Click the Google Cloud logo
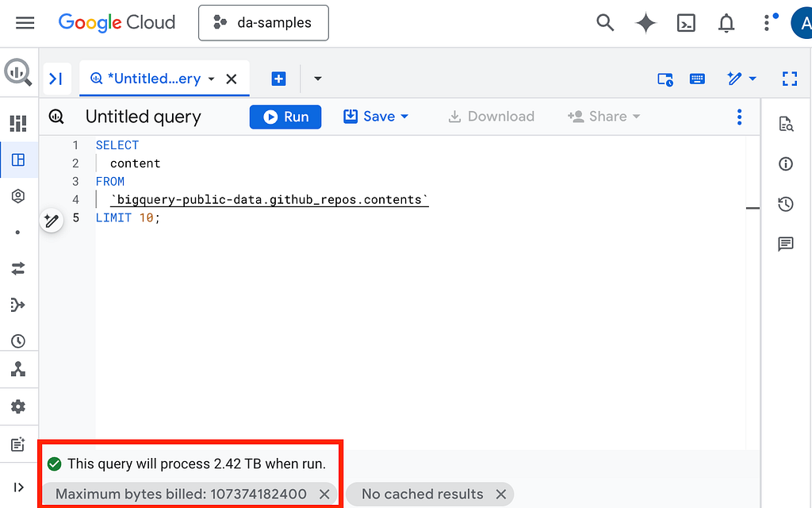 pyautogui.click(x=117, y=23)
